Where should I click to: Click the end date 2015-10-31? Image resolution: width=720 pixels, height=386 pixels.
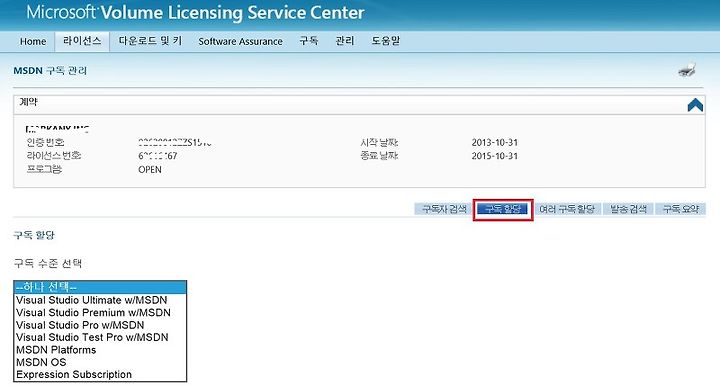pos(495,156)
